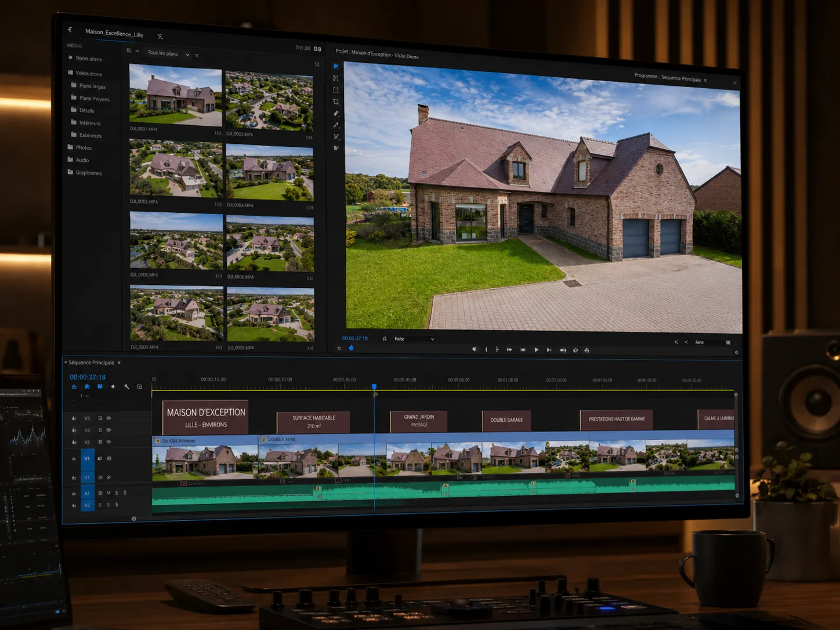This screenshot has height=630, width=840.
Task: Click the timeline timecode 00:00:37:18
Action: pyautogui.click(x=88, y=377)
